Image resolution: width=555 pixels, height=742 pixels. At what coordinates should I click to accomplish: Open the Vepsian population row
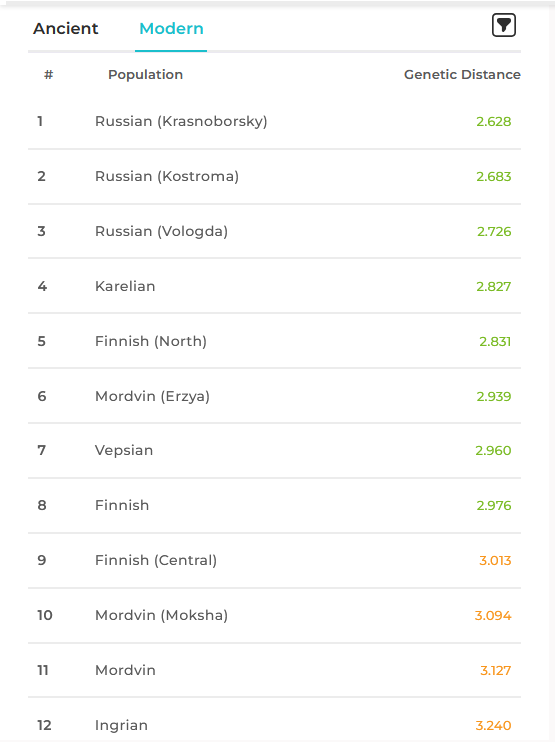tap(274, 450)
